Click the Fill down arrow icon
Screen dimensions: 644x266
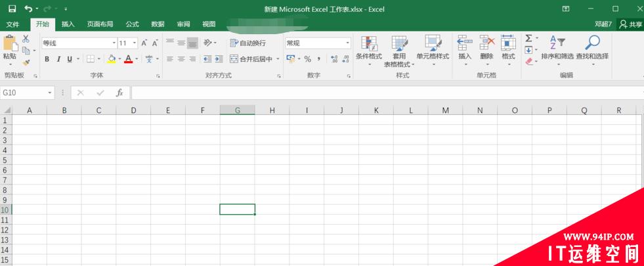pos(528,50)
